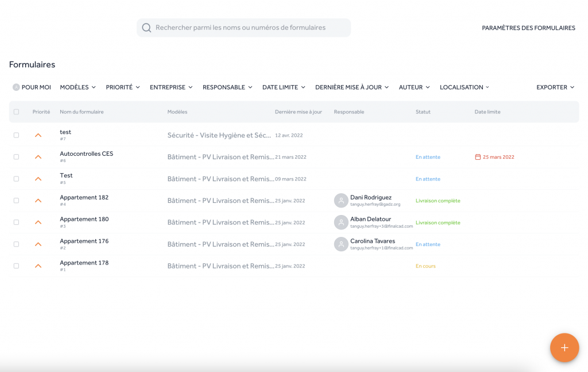
Task: Click the priority arrow icon for Autocontrolles CES
Action: 38,157
